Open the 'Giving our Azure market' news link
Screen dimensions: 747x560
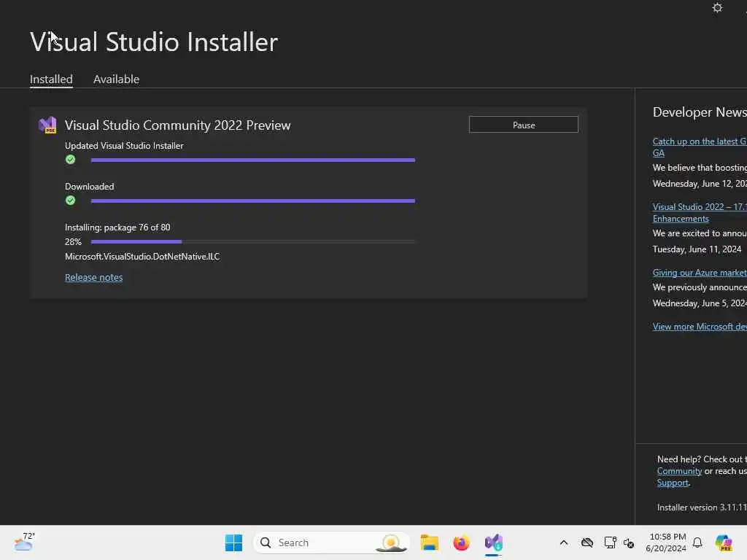click(700, 273)
